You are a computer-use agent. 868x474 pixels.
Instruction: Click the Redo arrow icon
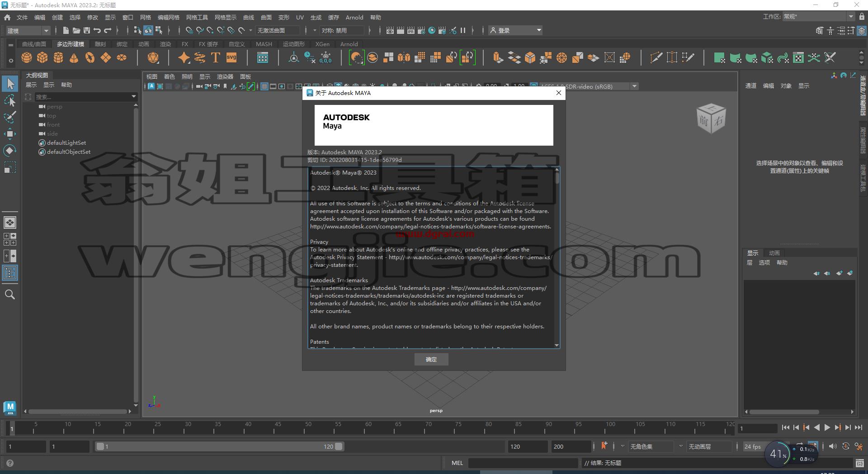pos(108,30)
